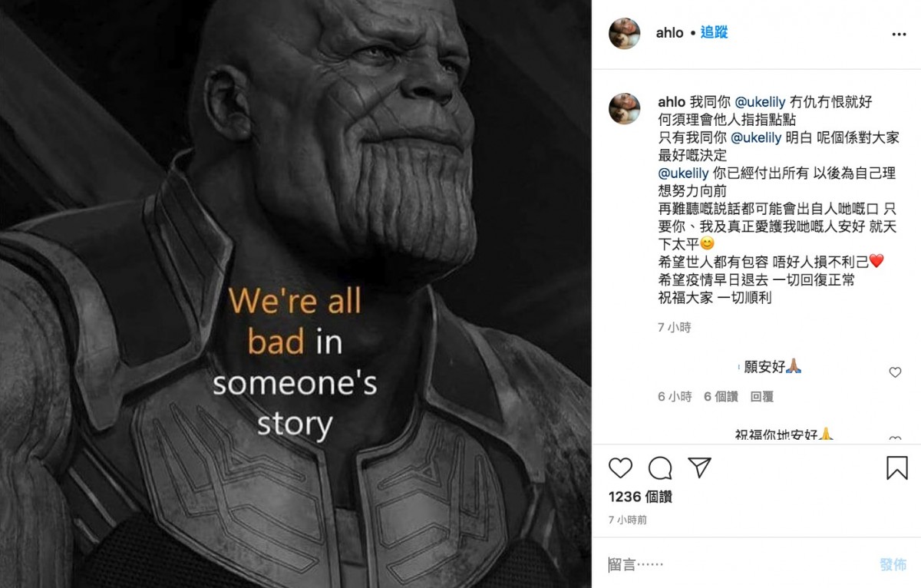This screenshot has height=588, width=921.
Task: Open ahlo avatar beside the caption
Action: coord(625,108)
